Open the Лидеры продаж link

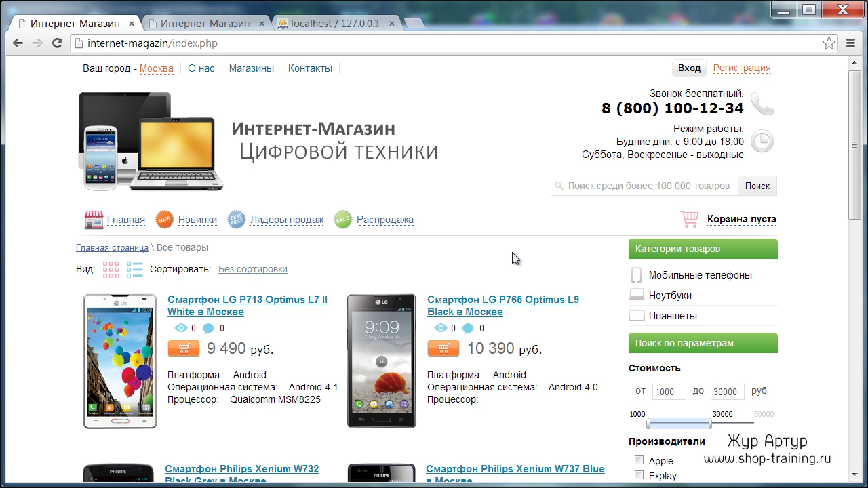[x=287, y=220]
